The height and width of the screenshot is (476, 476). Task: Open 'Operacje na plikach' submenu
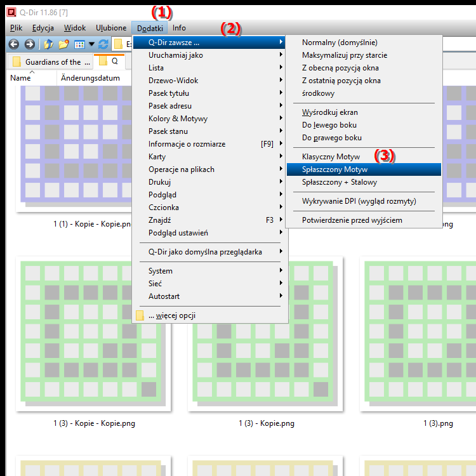pos(209,169)
